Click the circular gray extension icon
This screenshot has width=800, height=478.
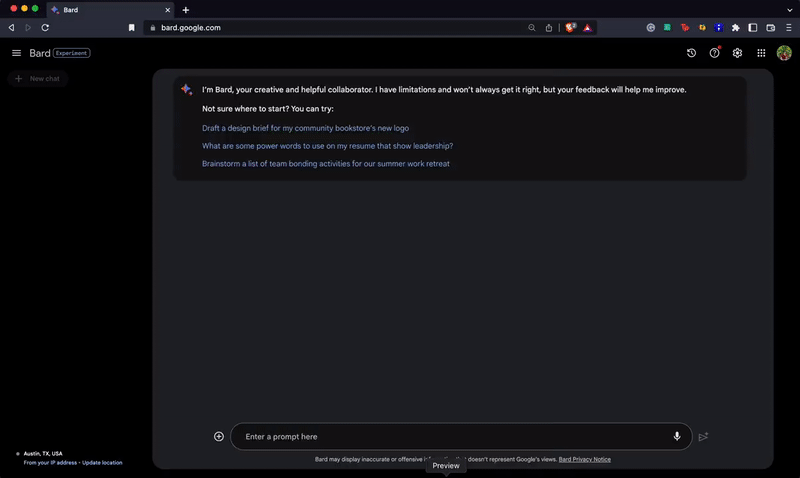tap(651, 28)
